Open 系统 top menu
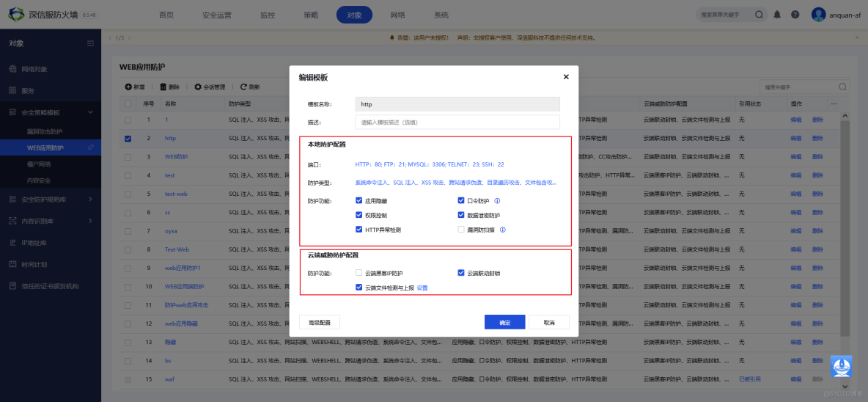This screenshot has height=402, width=868. pyautogui.click(x=441, y=15)
